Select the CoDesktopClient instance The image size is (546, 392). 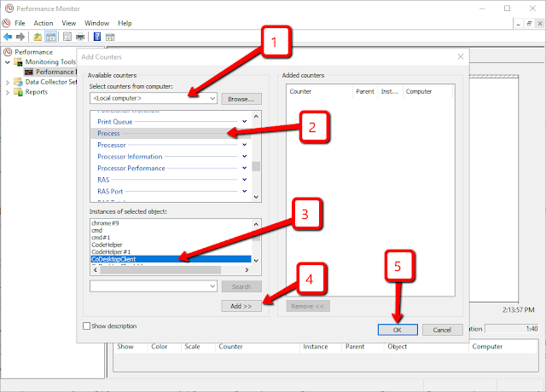pyautogui.click(x=171, y=259)
